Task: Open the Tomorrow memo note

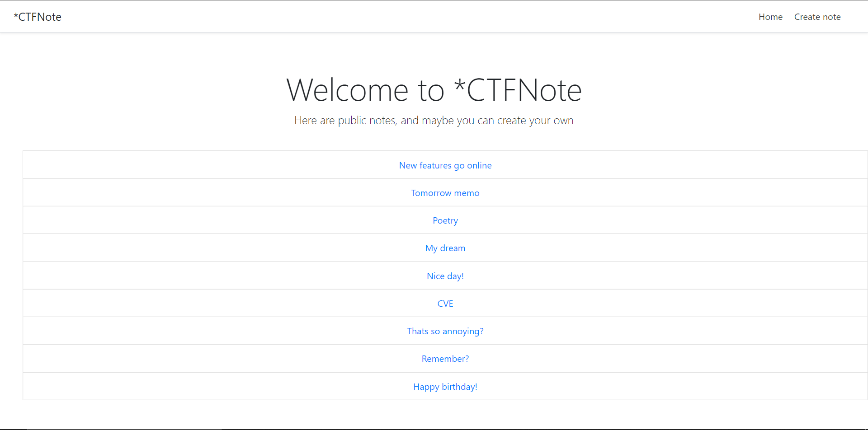Action: (445, 193)
